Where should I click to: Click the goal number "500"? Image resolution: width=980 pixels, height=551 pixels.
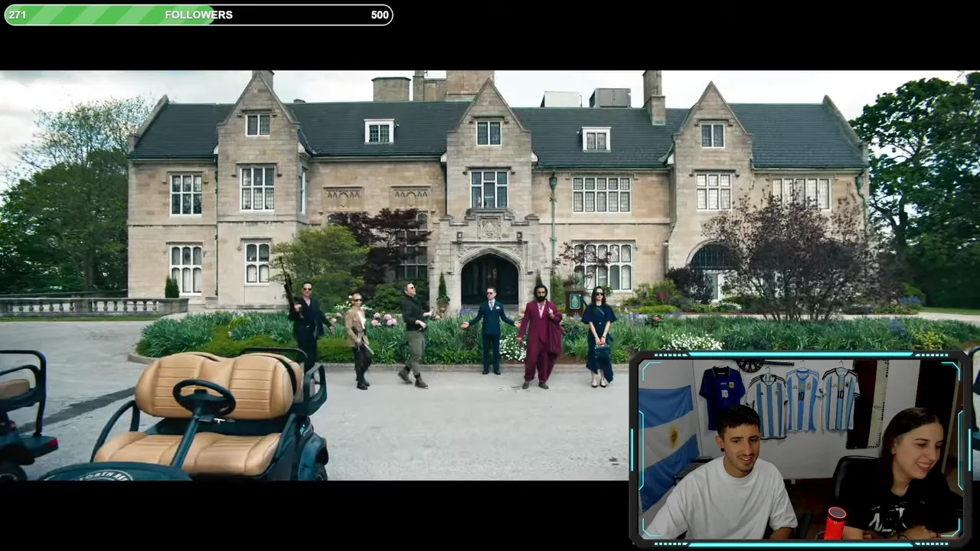click(x=380, y=15)
